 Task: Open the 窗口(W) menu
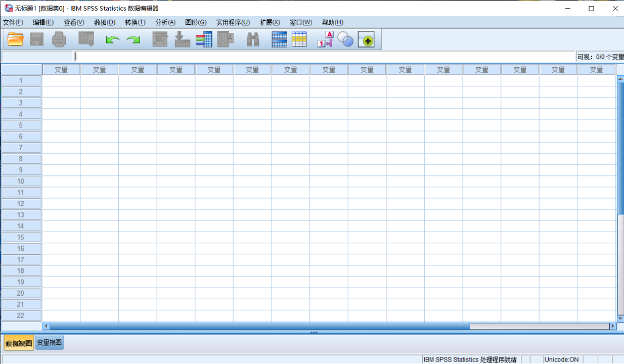pos(301,22)
